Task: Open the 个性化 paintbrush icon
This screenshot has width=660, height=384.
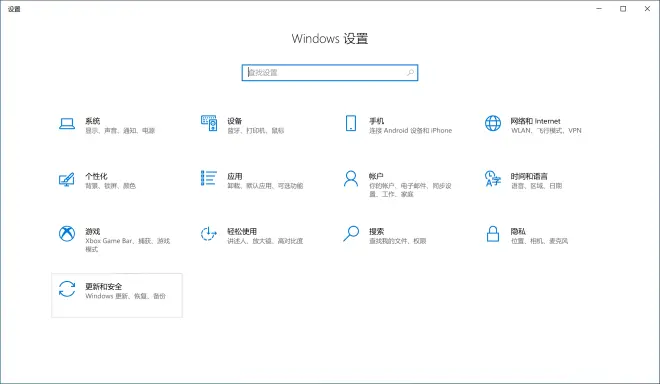Action: pos(67,179)
